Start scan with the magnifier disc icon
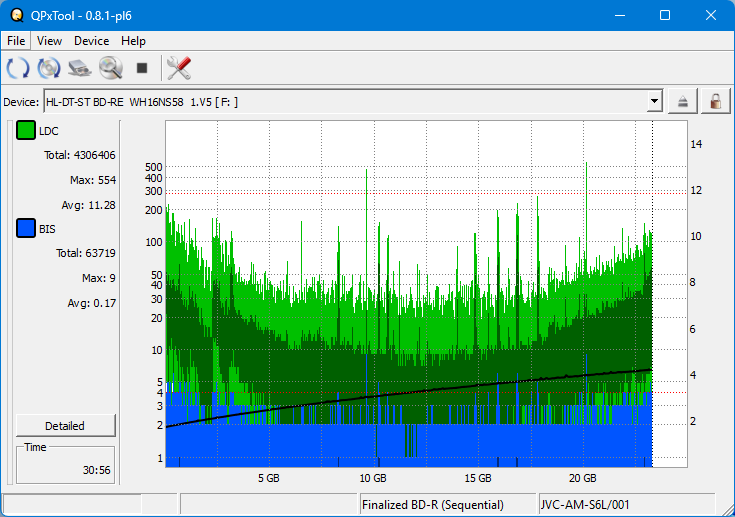 [110, 68]
